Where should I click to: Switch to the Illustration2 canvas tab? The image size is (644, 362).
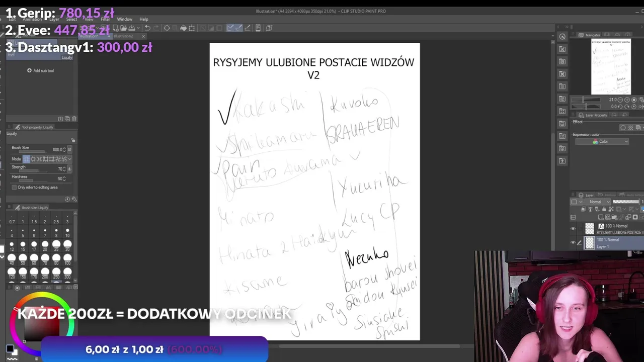coord(123,36)
